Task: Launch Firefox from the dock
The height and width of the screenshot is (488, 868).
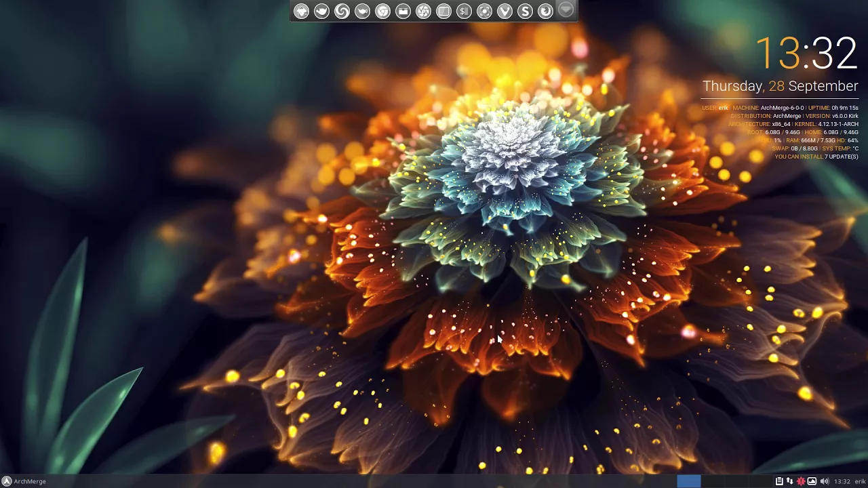Action: pos(545,11)
